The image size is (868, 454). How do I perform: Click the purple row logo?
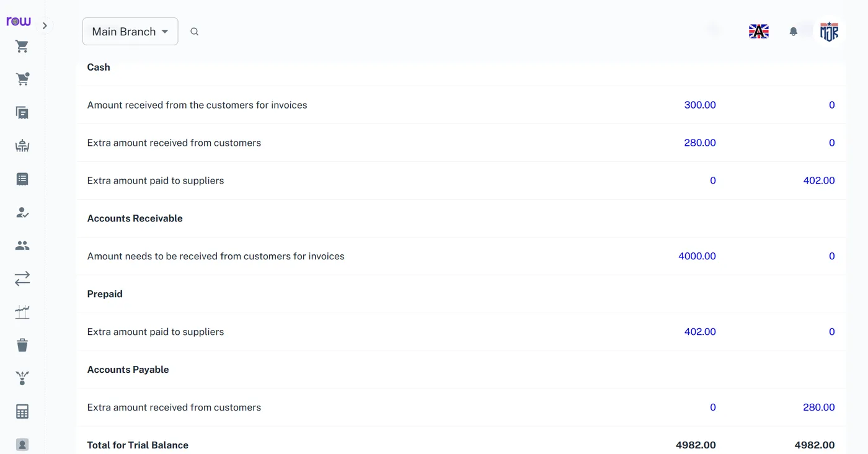coord(19,21)
